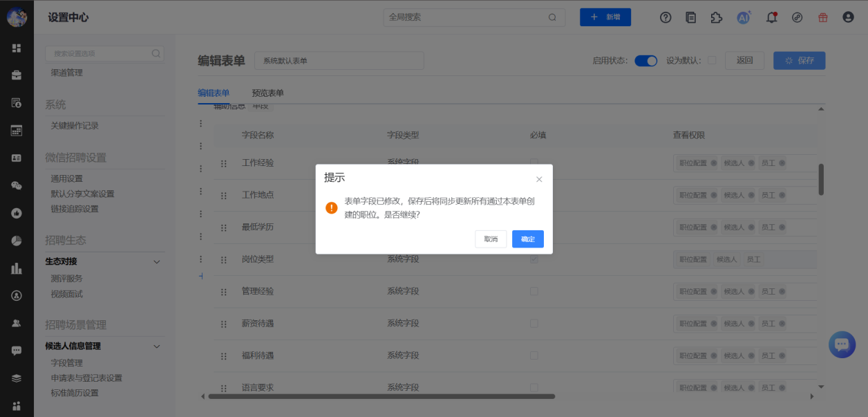The height and width of the screenshot is (417, 868).
Task: Close the 提示 dialog with X
Action: point(539,179)
